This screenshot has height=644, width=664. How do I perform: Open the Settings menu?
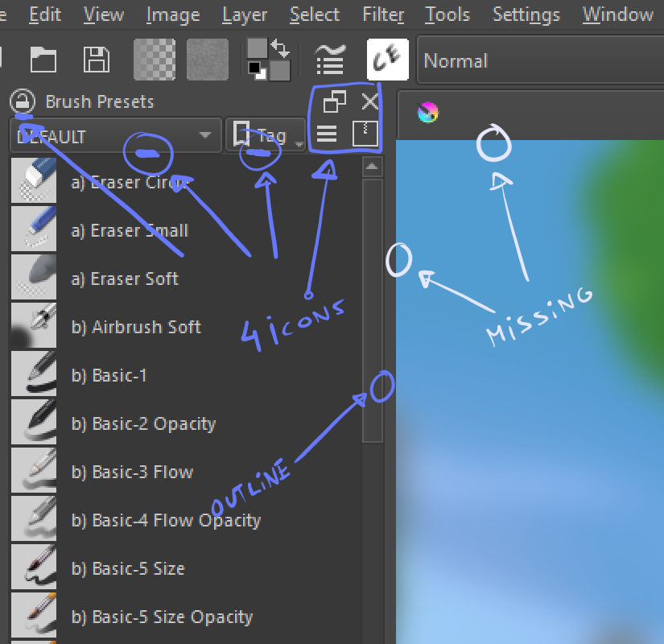tap(526, 15)
